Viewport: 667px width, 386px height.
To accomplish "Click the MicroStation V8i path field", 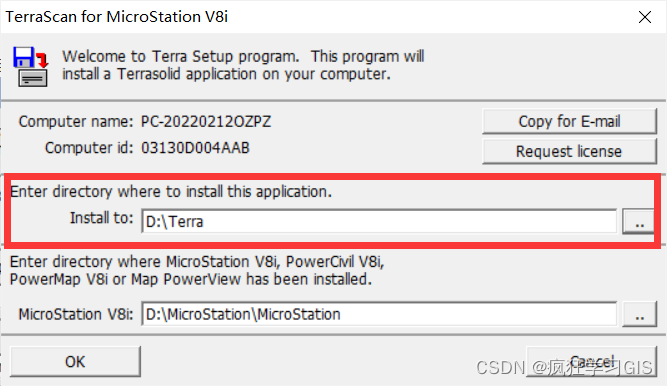I will pos(379,314).
